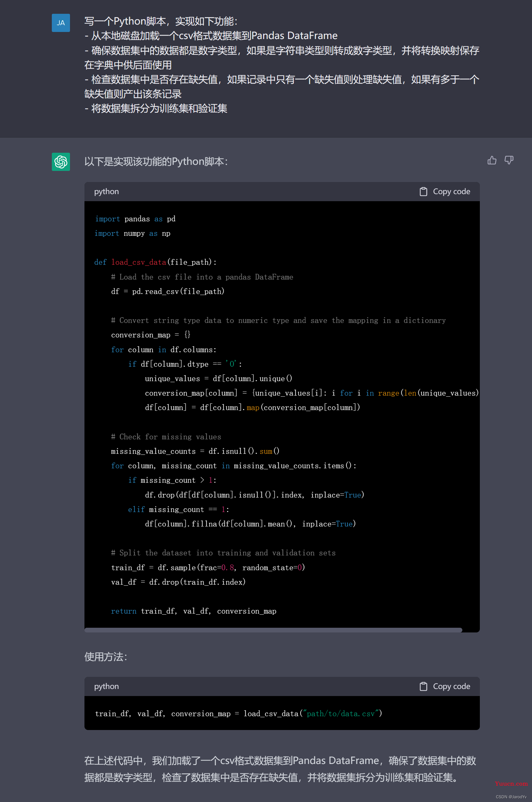
Task: Click the "path/to/data.csv" string
Action: (340, 714)
